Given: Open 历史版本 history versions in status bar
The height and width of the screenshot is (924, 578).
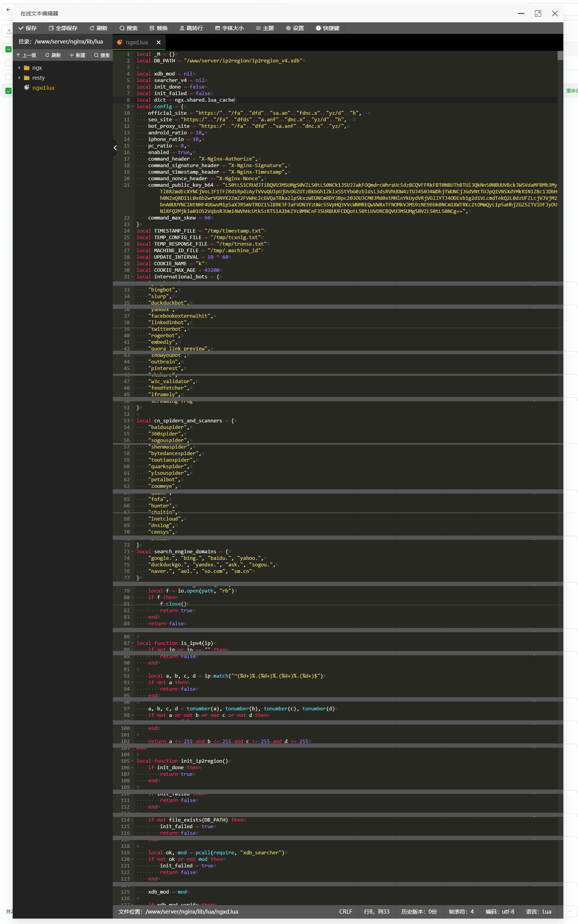Looking at the screenshot, I should pyautogui.click(x=419, y=912).
